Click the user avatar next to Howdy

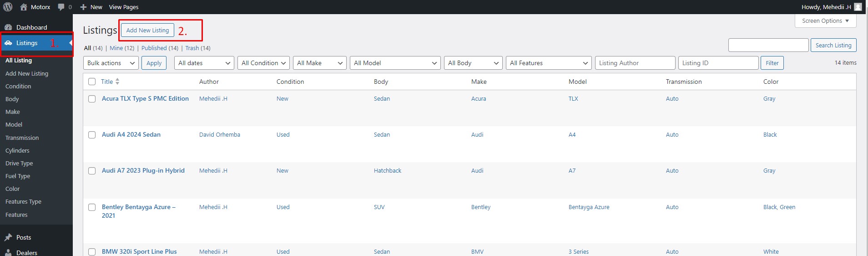858,7
